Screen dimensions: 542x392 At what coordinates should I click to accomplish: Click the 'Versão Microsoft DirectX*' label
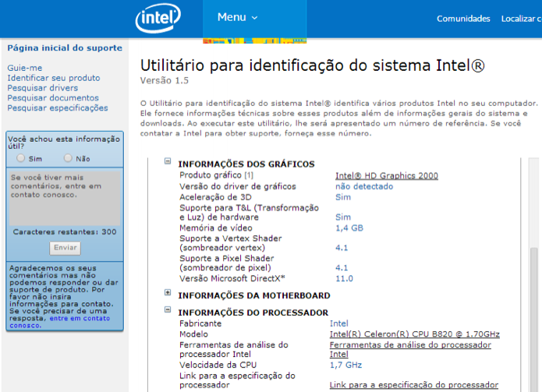pyautogui.click(x=232, y=278)
